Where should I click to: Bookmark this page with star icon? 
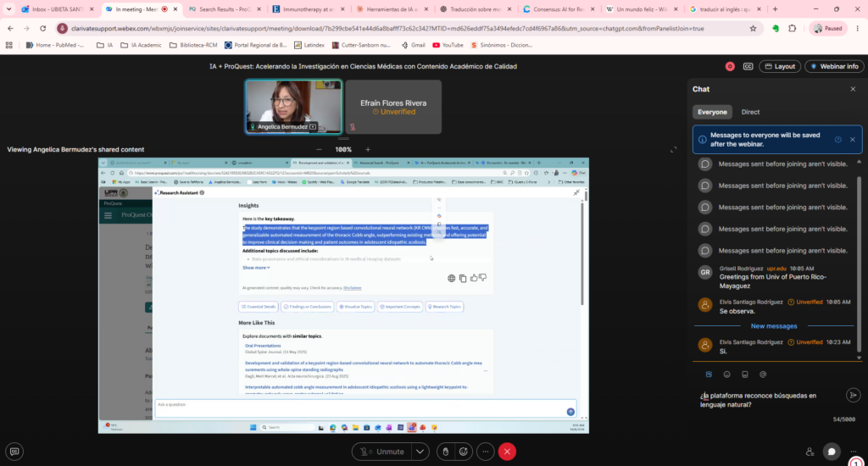(x=753, y=28)
